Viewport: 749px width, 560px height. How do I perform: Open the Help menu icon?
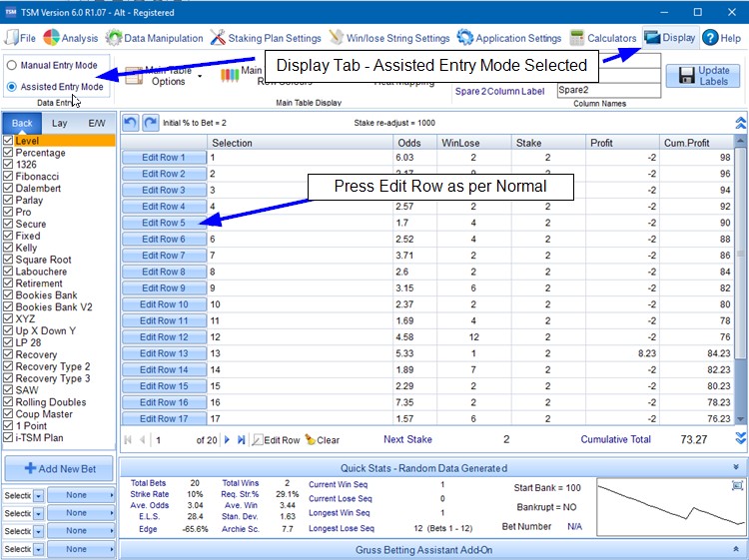pos(710,38)
